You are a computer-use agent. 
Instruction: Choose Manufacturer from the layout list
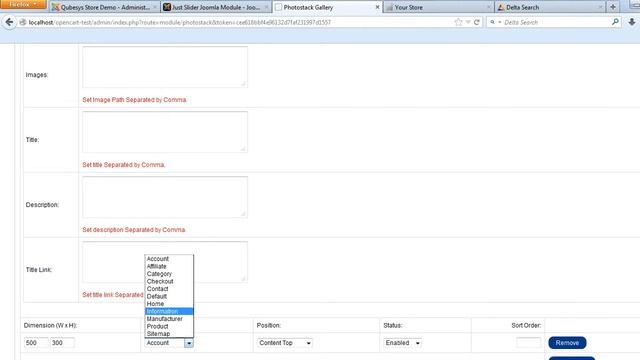click(x=169, y=319)
